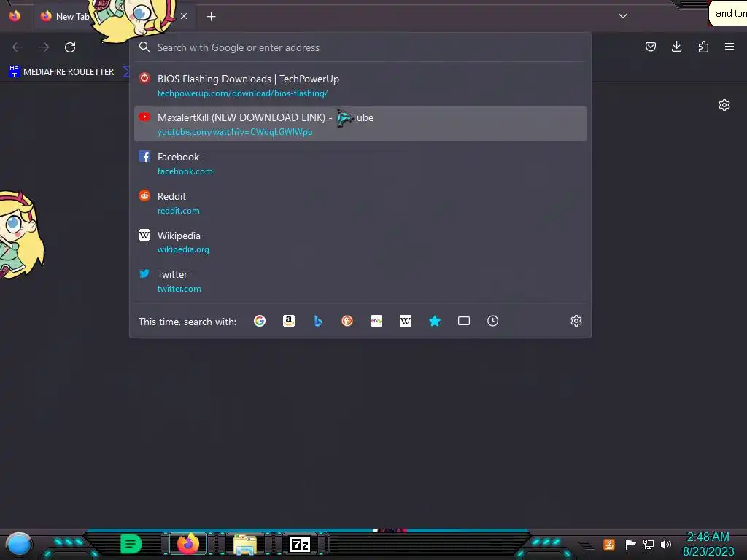Search open tabs with the tab icon
Image resolution: width=747 pixels, height=560 pixels.
tap(463, 321)
